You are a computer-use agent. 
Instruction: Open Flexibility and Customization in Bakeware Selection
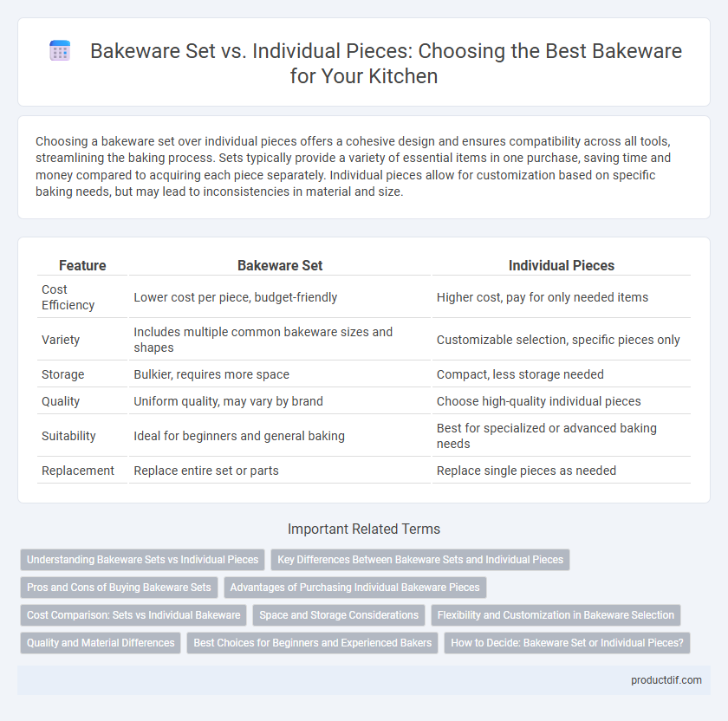pyautogui.click(x=556, y=615)
